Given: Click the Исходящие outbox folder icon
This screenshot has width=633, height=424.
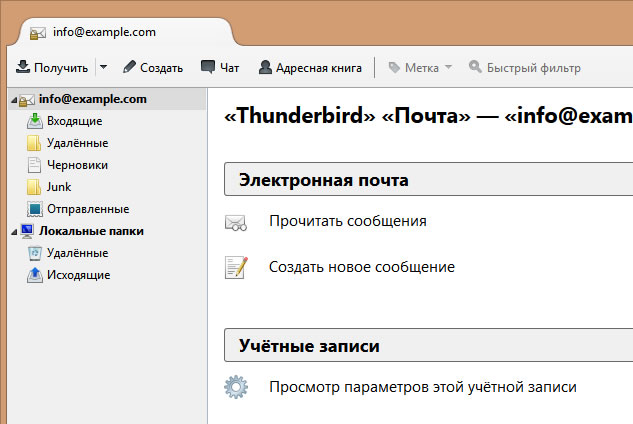Looking at the screenshot, I should click(x=35, y=275).
